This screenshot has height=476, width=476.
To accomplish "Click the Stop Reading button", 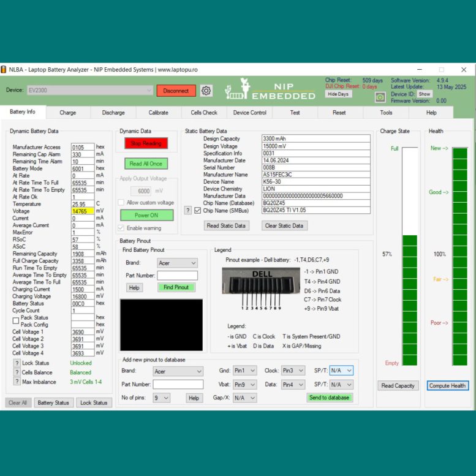I will [146, 143].
